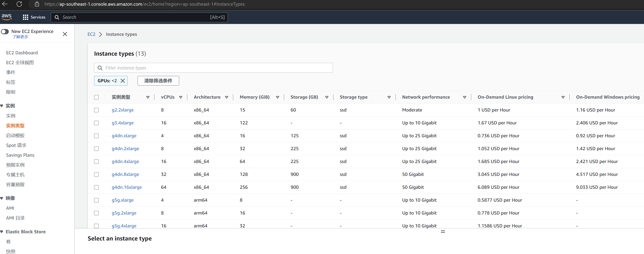Screen dimensions: 644x254
Task: Tick the select-all checkbox in the table header
Action: tap(96, 97)
